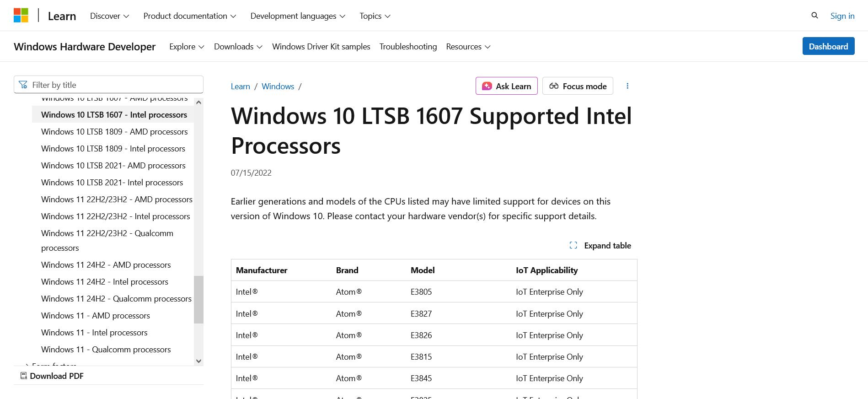868x399 pixels.
Task: Click the sidebar vertical scrollbar thumb
Action: [x=198, y=299]
